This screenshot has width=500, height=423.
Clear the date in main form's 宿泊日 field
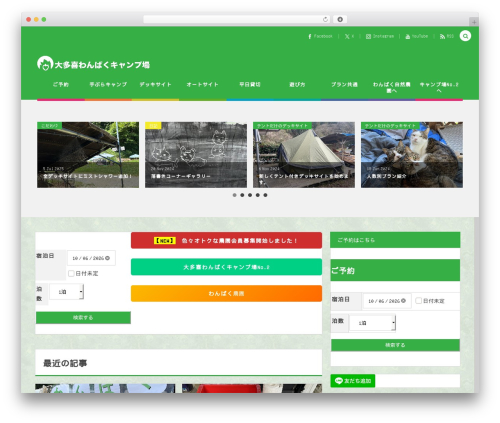click(107, 258)
